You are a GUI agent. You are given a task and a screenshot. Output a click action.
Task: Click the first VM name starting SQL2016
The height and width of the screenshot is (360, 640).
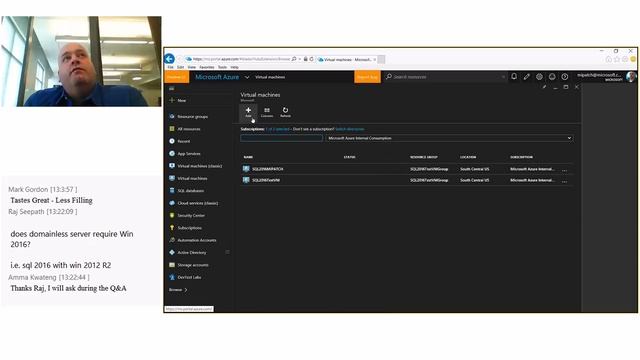coord(267,169)
